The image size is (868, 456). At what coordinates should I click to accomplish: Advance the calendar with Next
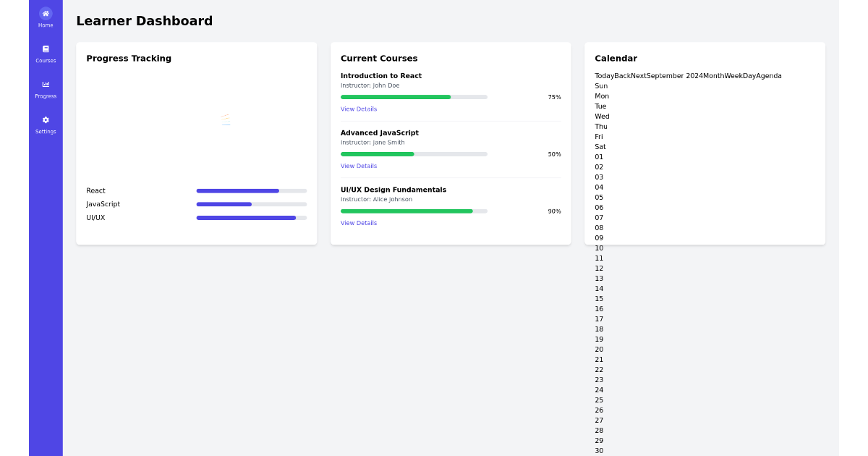point(638,76)
